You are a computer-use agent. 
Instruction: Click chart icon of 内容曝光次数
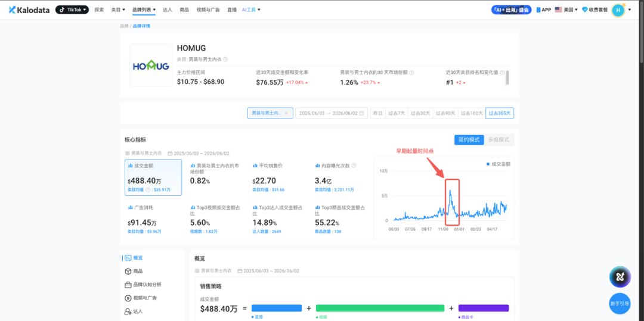[x=317, y=166]
